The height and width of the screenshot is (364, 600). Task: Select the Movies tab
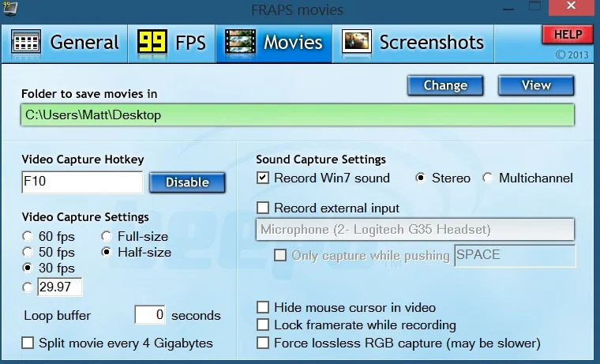click(x=274, y=43)
